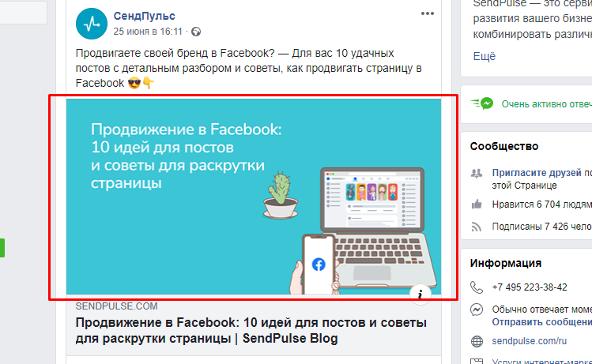
Task: Open the СендПульс page name link
Action: 144,17
